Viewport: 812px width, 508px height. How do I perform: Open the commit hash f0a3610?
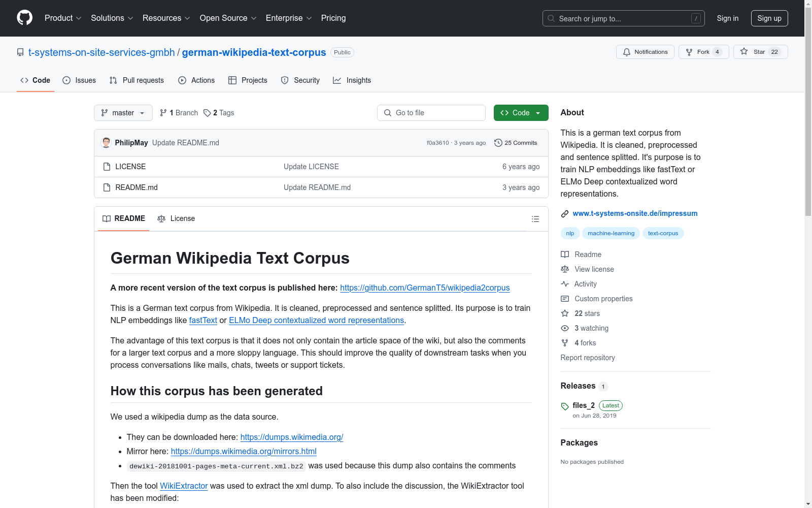click(x=438, y=143)
